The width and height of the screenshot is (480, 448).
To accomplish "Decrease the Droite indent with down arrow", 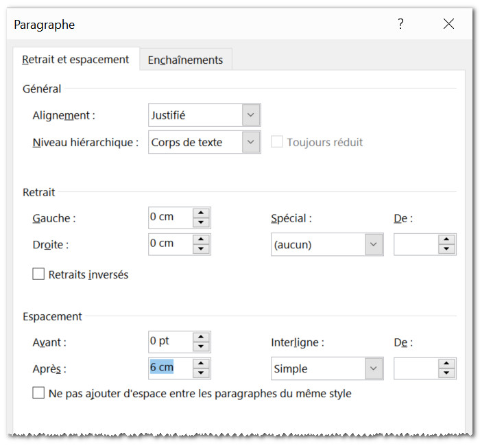I will [201, 249].
